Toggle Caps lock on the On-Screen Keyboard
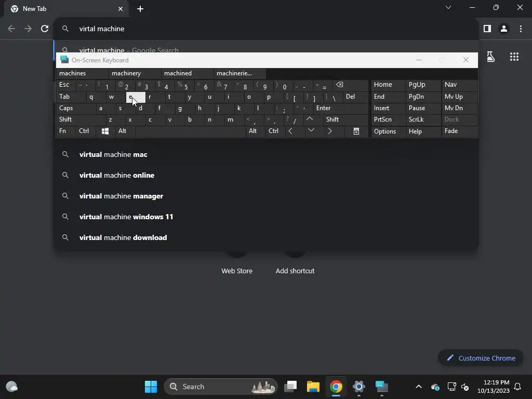Screen dimensions: 532x399 tap(76, 108)
